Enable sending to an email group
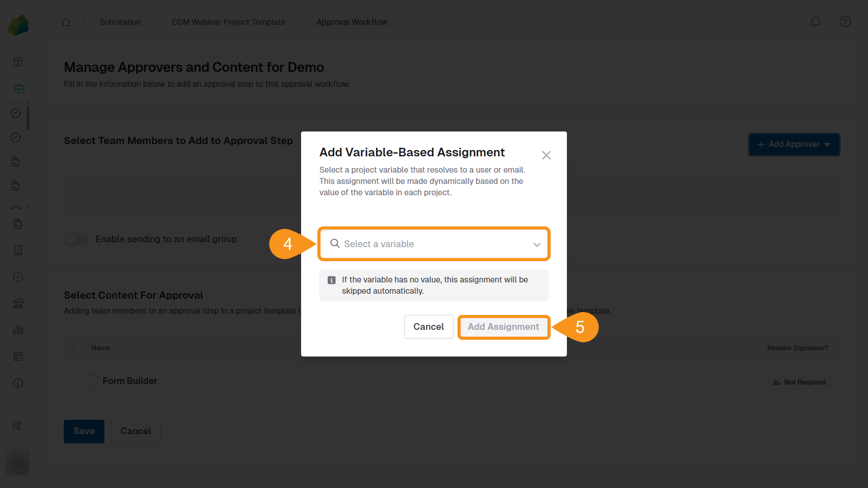This screenshot has height=488, width=868. [76, 239]
